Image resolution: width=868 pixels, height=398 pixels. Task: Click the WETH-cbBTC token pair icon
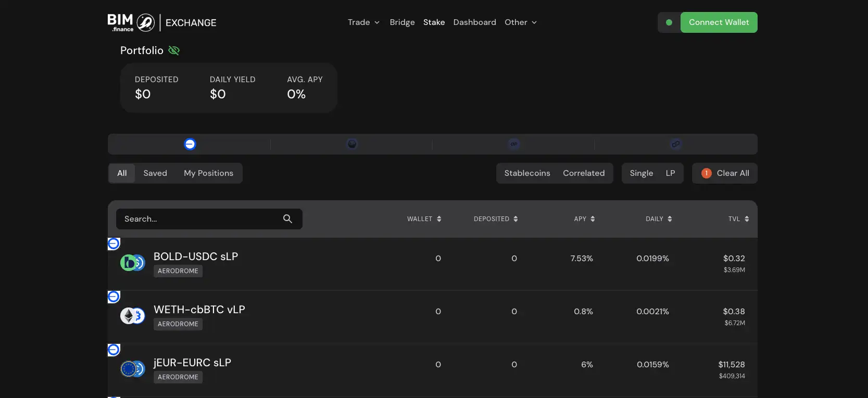(133, 316)
